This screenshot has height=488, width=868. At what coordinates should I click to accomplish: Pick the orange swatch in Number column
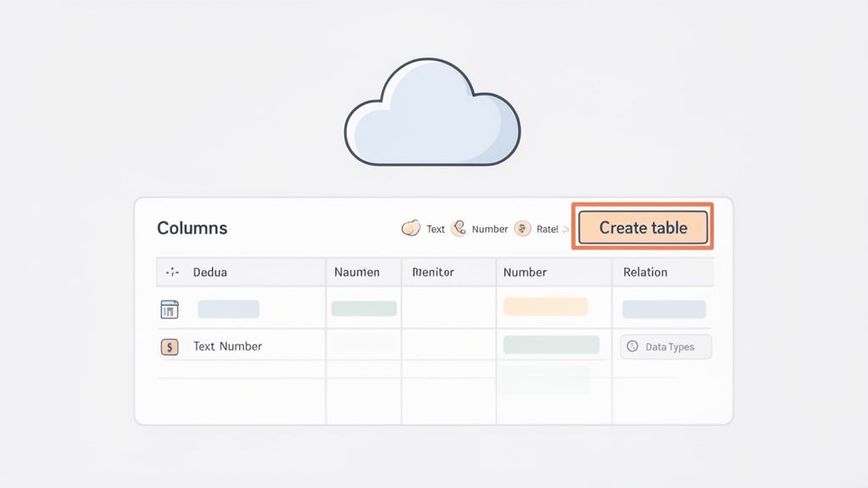click(545, 307)
